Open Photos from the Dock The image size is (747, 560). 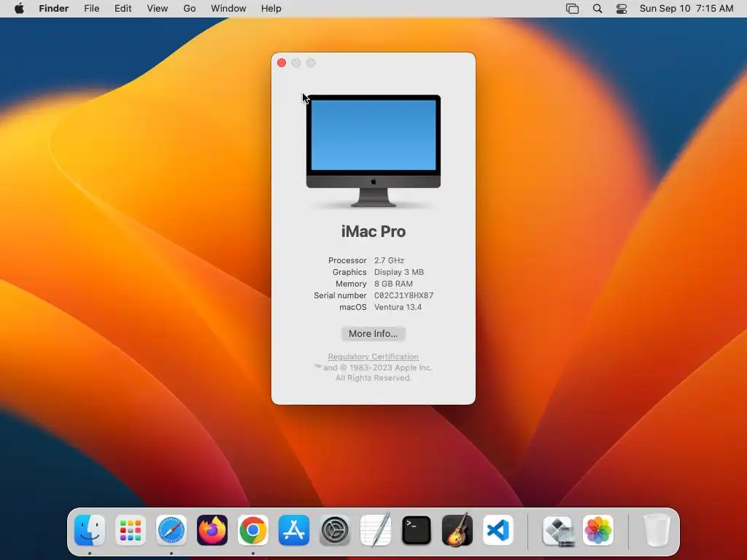(598, 530)
